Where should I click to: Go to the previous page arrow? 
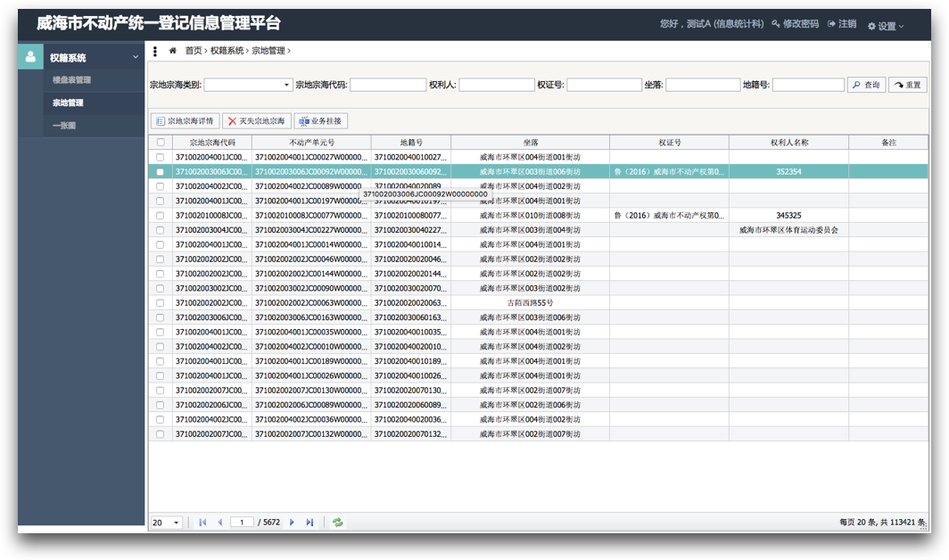(219, 522)
